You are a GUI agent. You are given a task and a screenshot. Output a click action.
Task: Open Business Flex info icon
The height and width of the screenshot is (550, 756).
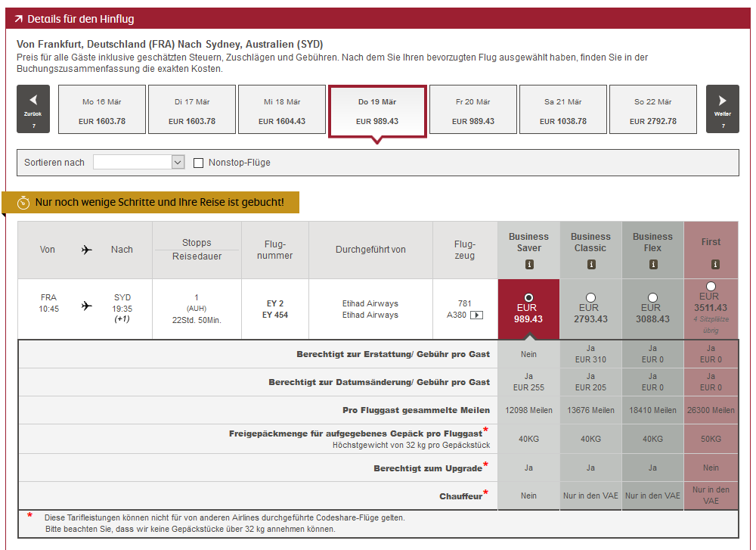pyautogui.click(x=652, y=265)
